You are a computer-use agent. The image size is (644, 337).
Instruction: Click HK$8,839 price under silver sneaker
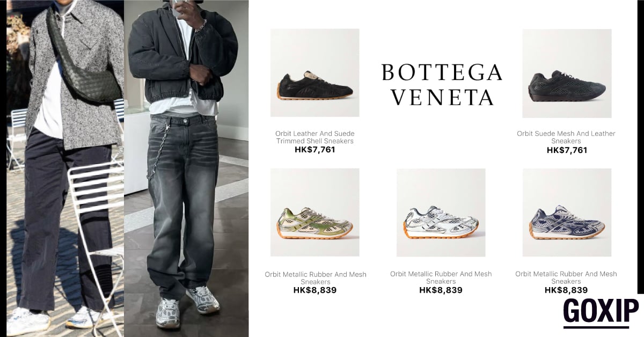[x=441, y=290]
